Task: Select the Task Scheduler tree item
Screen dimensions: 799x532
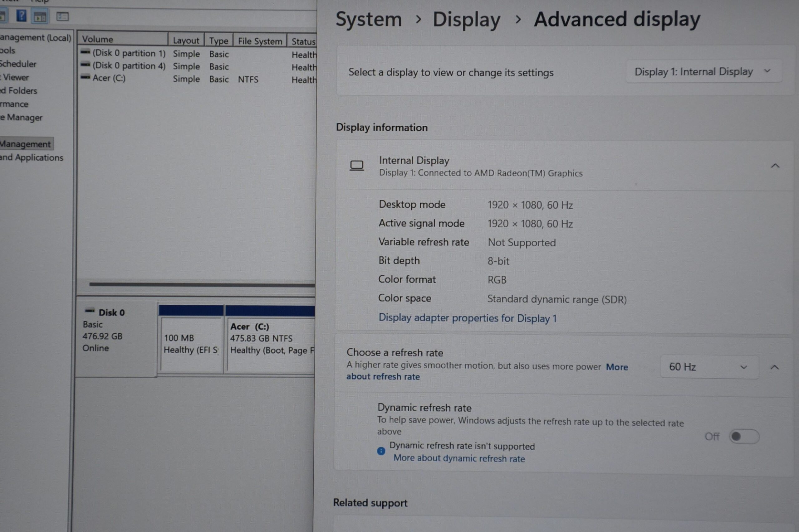Action: point(18,64)
